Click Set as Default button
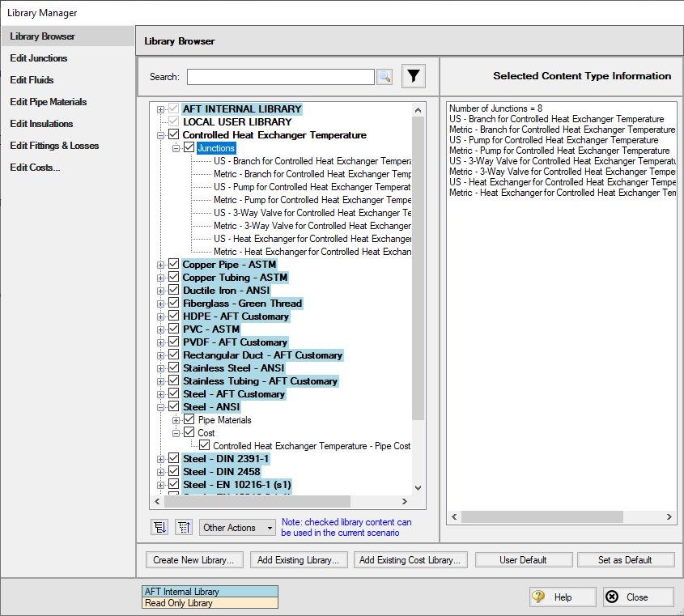Image resolution: width=684 pixels, height=616 pixels. click(x=625, y=559)
